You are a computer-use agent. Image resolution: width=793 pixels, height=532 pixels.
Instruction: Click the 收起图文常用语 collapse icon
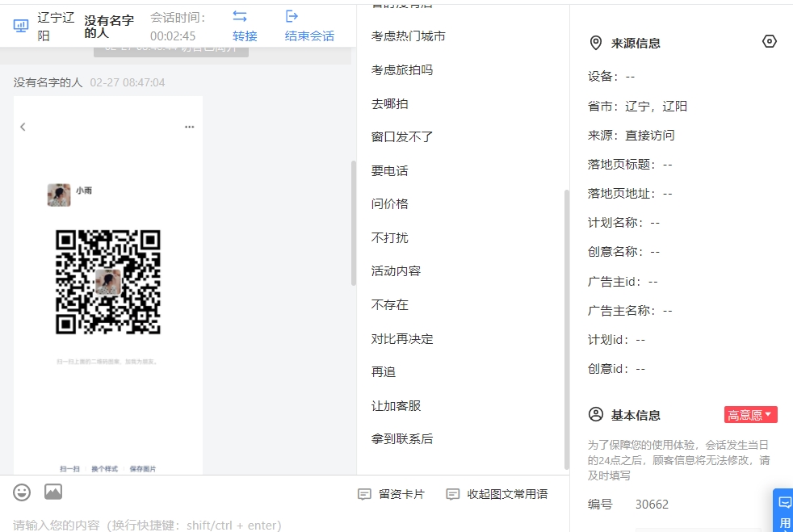[453, 494]
